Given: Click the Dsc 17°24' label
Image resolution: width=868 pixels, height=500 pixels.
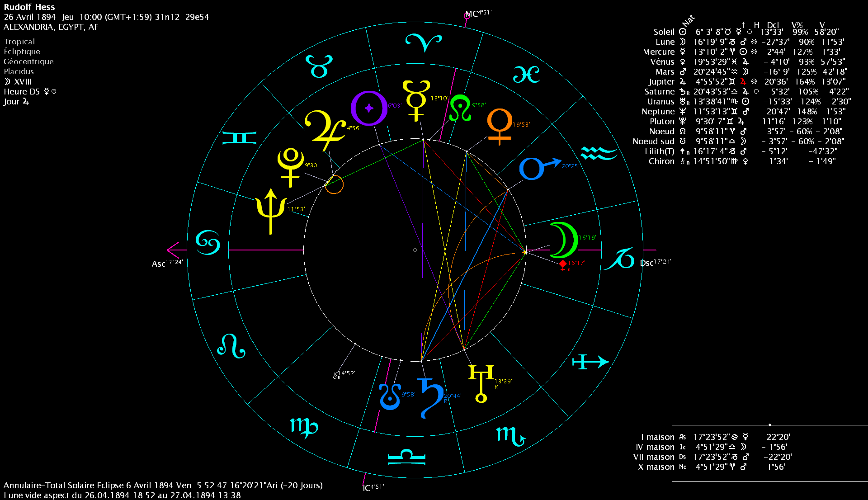Looking at the screenshot, I should pos(656,263).
